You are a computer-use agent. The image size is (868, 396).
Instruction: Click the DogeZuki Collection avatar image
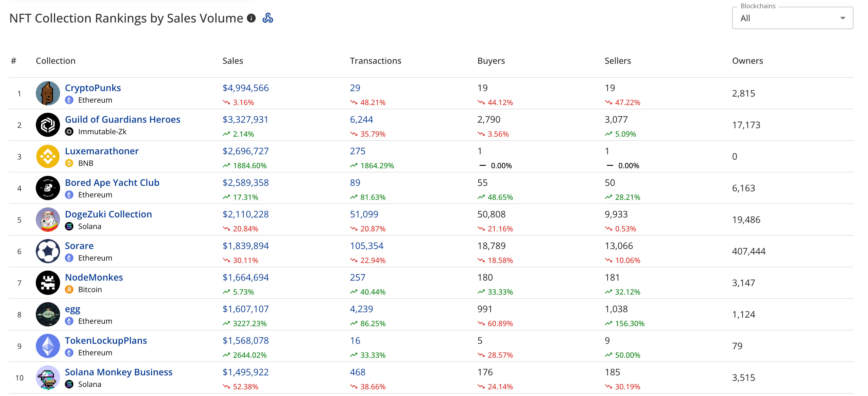[x=48, y=220]
